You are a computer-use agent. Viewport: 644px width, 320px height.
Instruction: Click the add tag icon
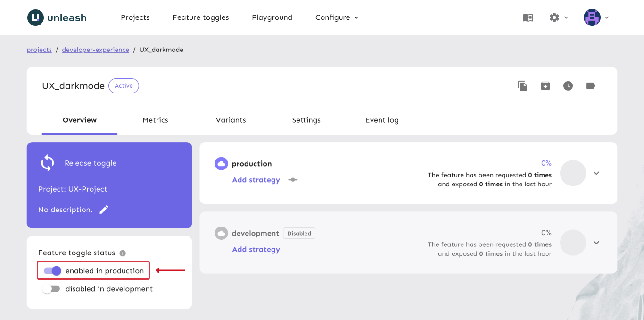(591, 86)
